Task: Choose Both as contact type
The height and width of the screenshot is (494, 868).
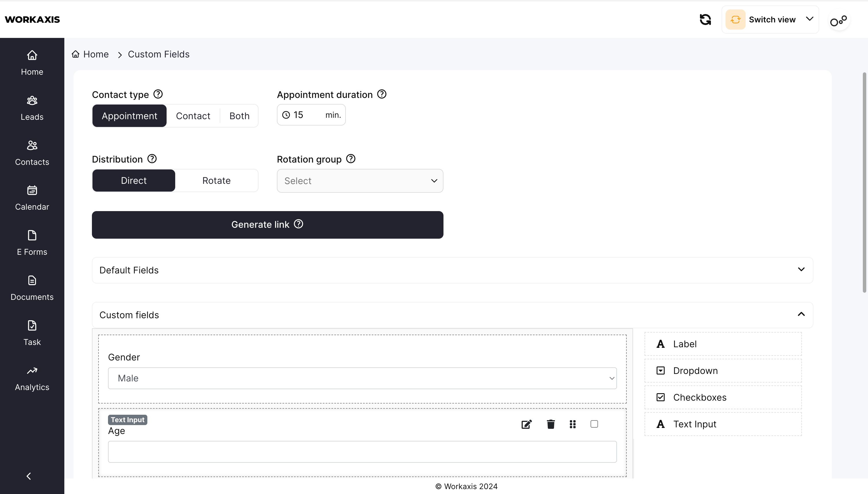Action: (x=239, y=116)
